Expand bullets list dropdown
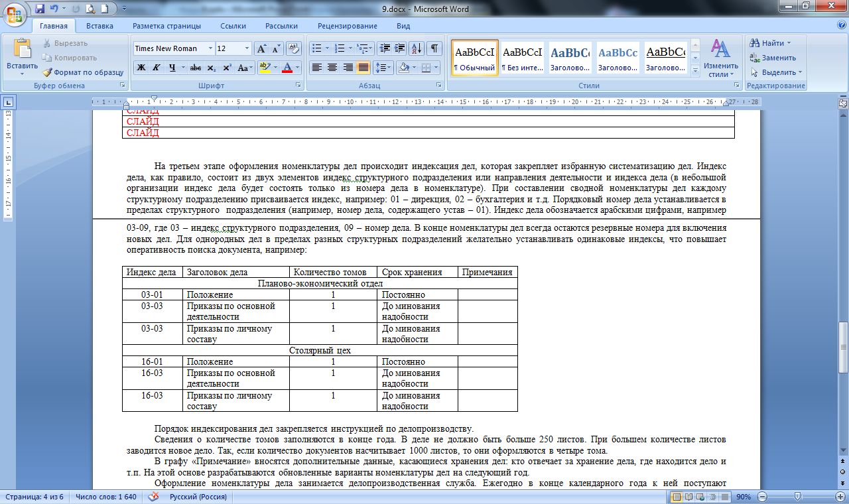This screenshot has height=504, width=849. click(x=327, y=48)
